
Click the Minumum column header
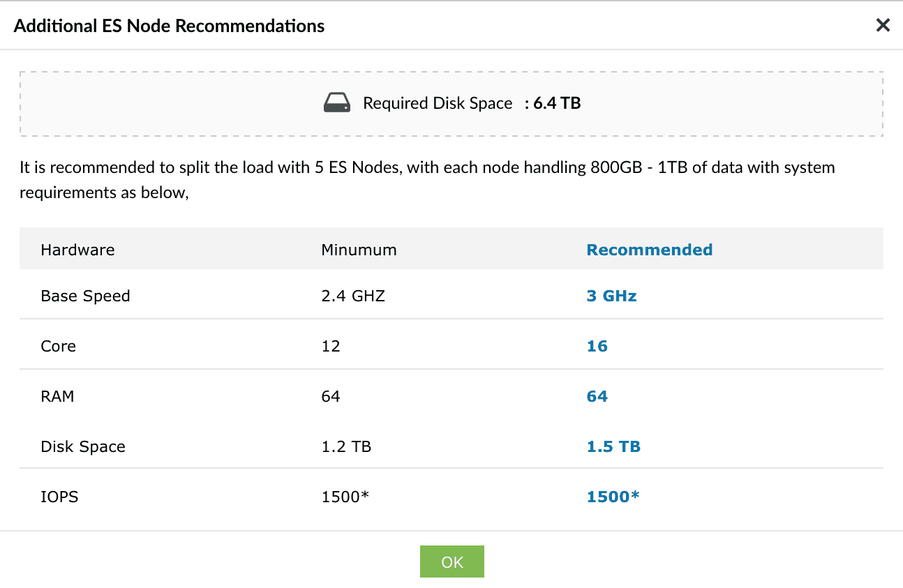pyautogui.click(x=359, y=250)
